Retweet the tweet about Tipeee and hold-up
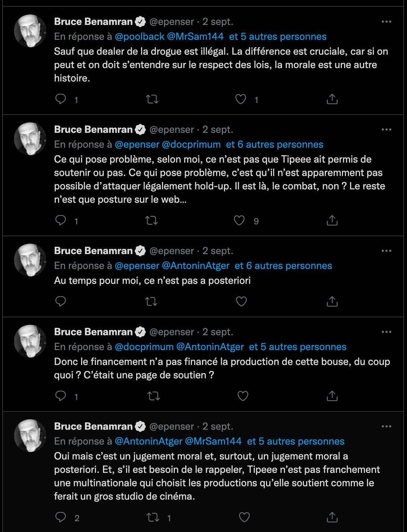 [x=152, y=221]
